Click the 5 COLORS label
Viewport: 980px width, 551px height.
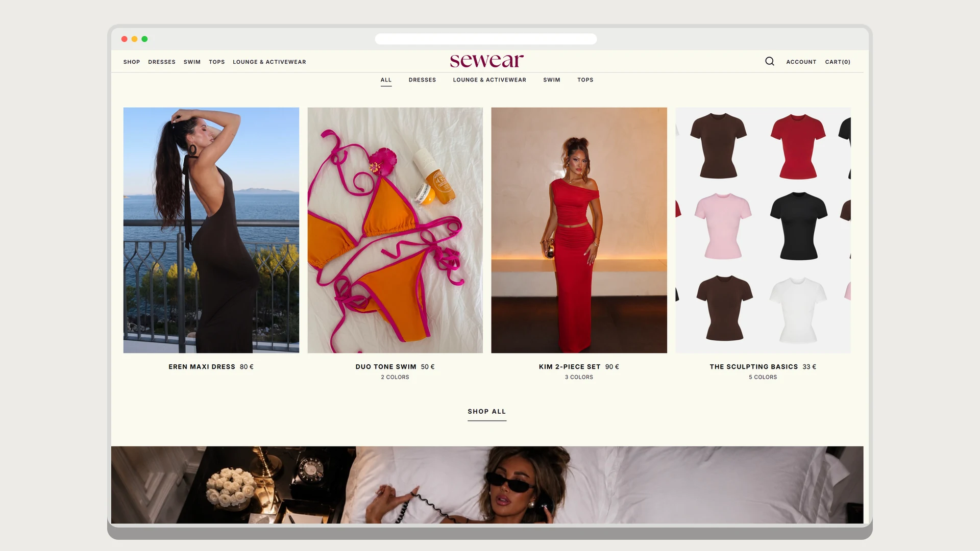[763, 377]
